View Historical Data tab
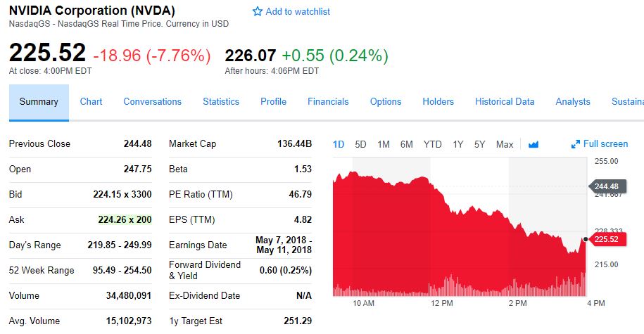Screen dimensions: 644x334 [505, 102]
